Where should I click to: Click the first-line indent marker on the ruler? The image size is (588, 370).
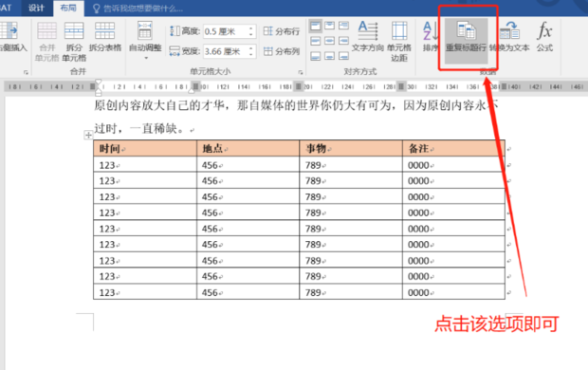[99, 83]
